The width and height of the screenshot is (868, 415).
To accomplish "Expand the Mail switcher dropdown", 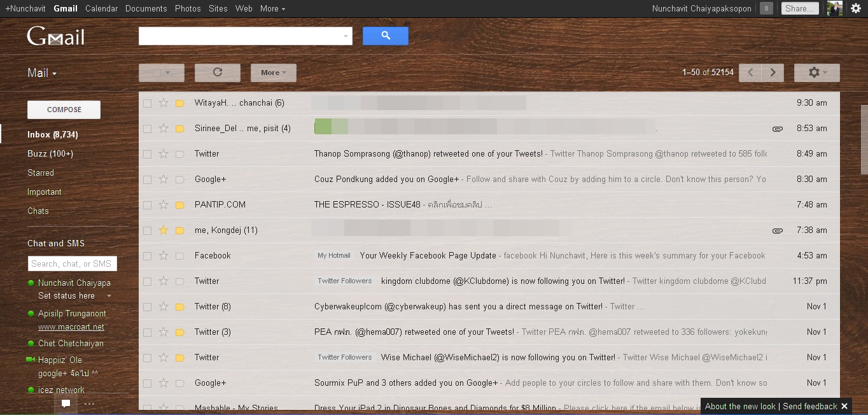I will pos(42,73).
